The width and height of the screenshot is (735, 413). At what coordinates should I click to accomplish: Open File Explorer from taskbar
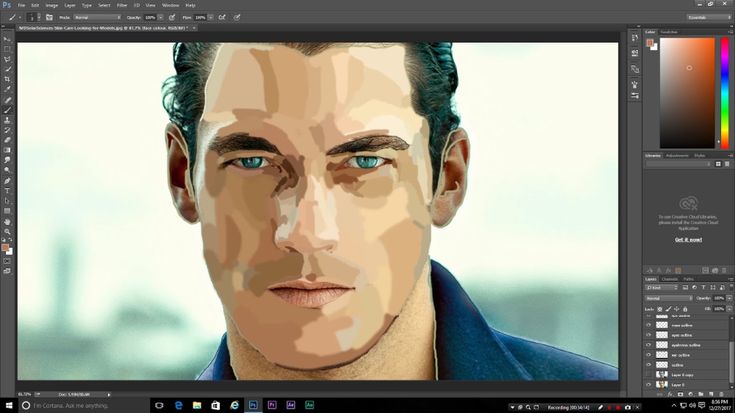tap(197, 405)
